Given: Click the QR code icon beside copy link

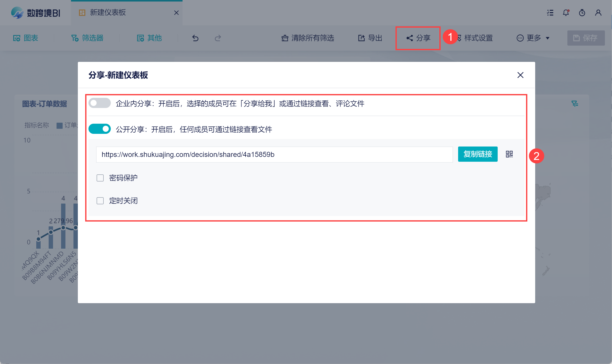Looking at the screenshot, I should pyautogui.click(x=509, y=154).
